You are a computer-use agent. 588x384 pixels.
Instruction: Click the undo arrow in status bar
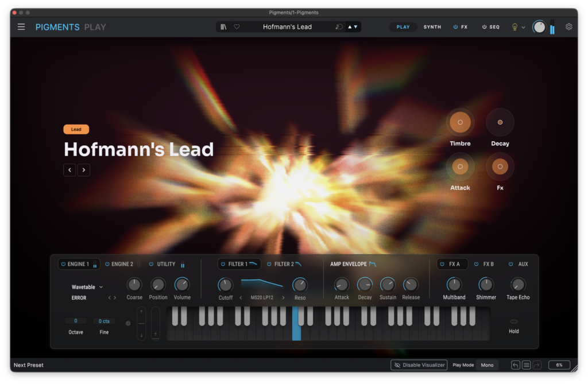pos(516,365)
